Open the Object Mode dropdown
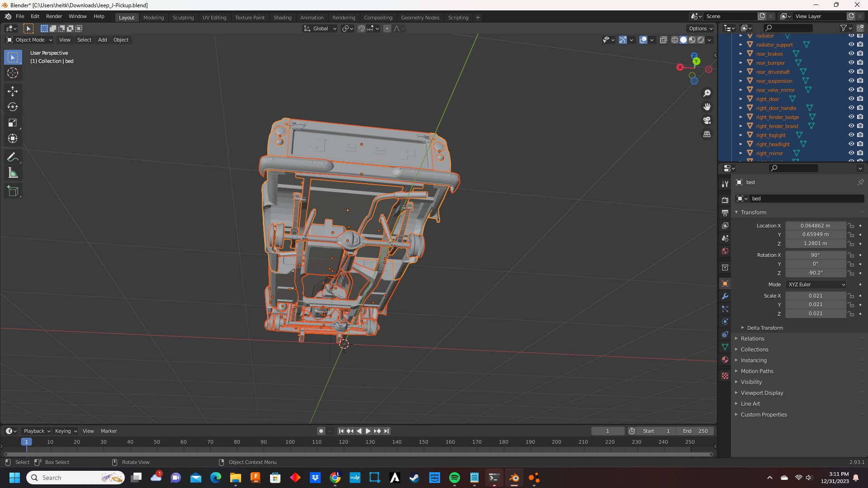Image resolution: width=868 pixels, height=488 pixels. coord(30,40)
